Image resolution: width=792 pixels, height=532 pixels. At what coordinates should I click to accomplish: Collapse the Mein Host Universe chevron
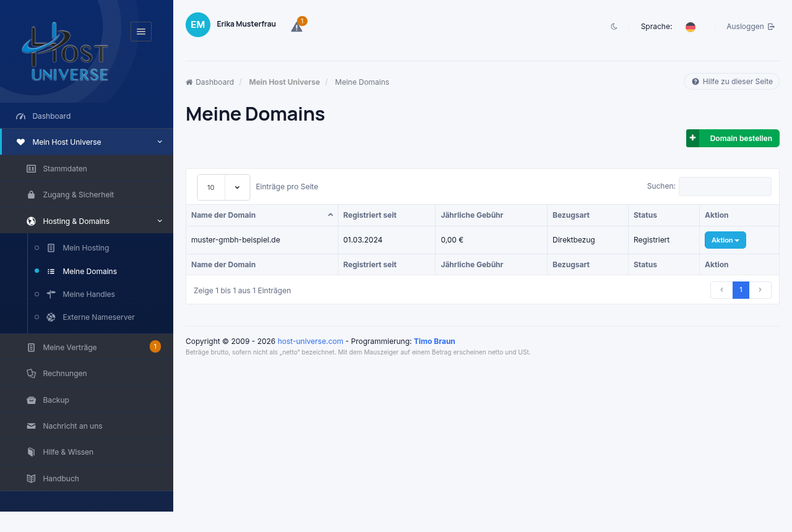(x=160, y=142)
